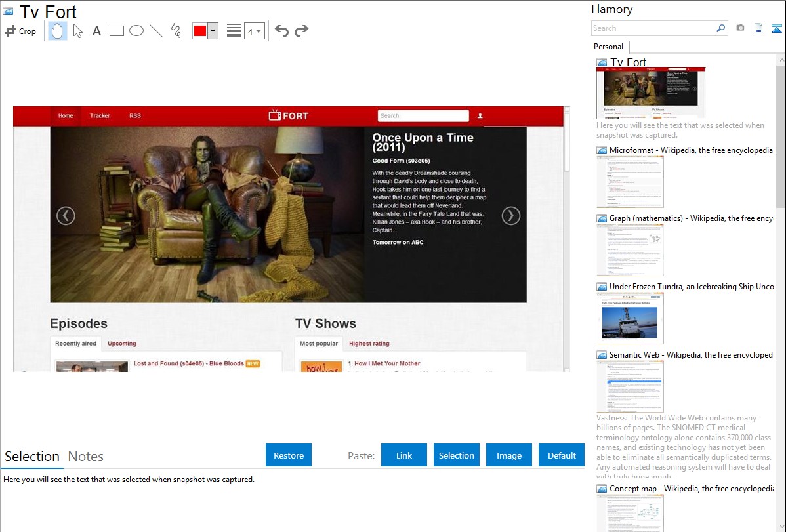Undo the last annotation

click(x=281, y=31)
